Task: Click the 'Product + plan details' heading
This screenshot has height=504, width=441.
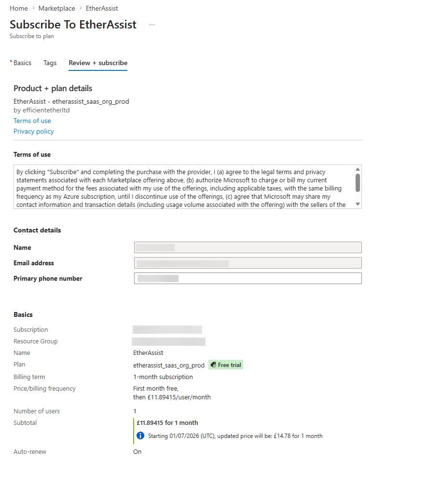Action: click(x=53, y=88)
